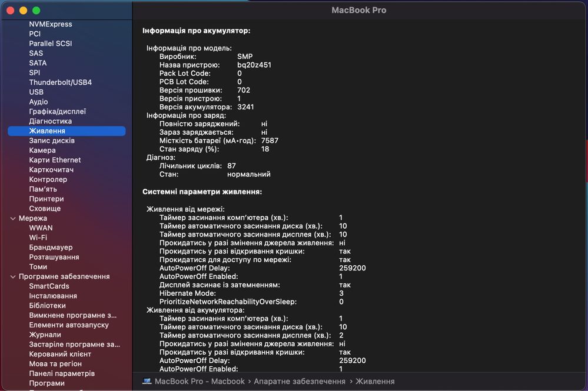Screen dimensions: 588x391
Task: Open Мова та регіон in the sidebar
Action: pos(55,365)
